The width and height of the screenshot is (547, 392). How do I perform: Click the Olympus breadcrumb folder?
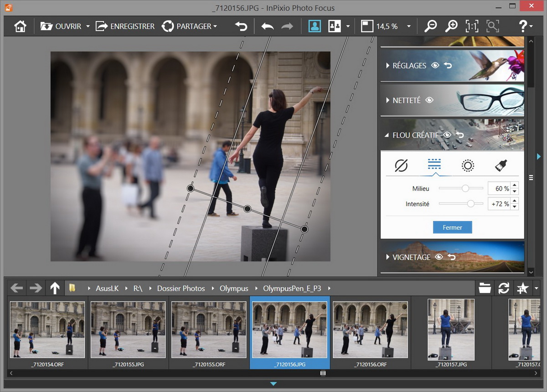[x=234, y=288]
